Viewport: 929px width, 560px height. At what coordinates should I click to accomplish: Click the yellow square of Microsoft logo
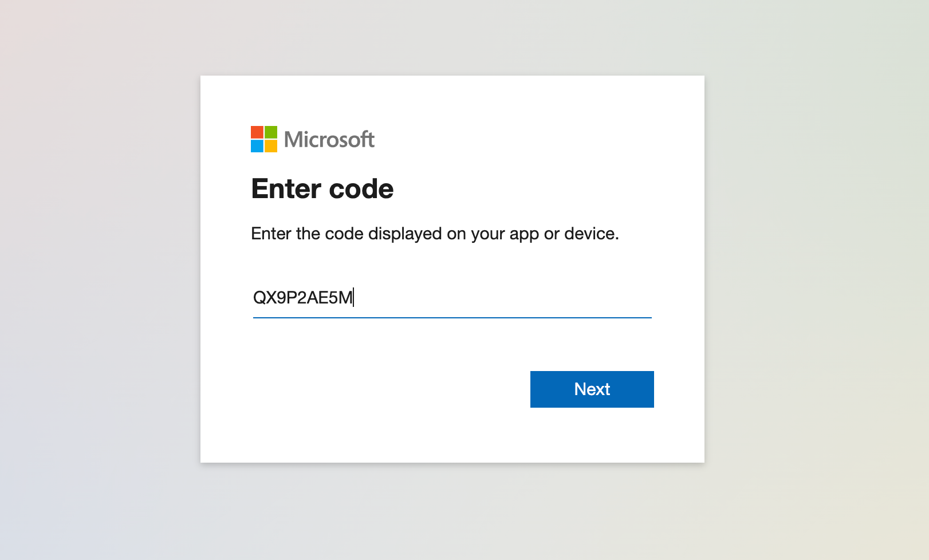271,146
